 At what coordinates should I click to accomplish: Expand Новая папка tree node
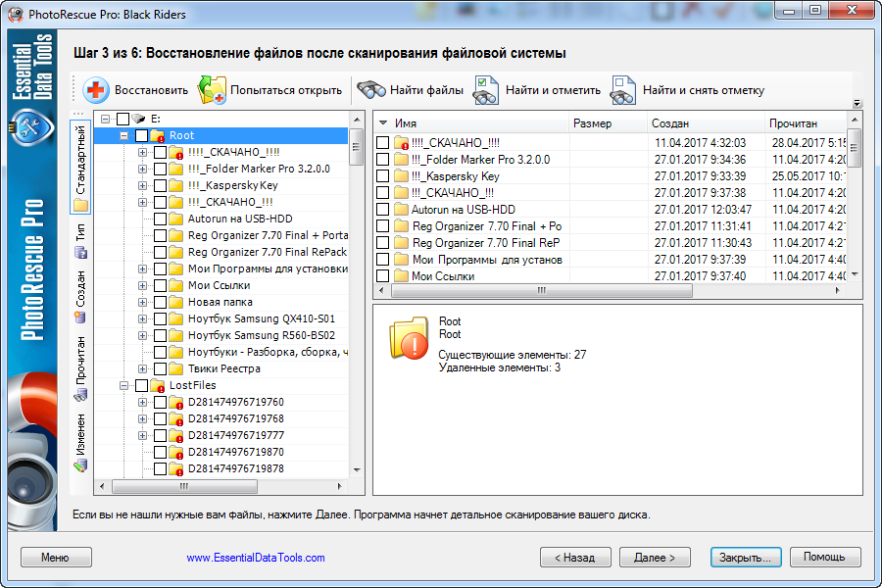coord(142,302)
